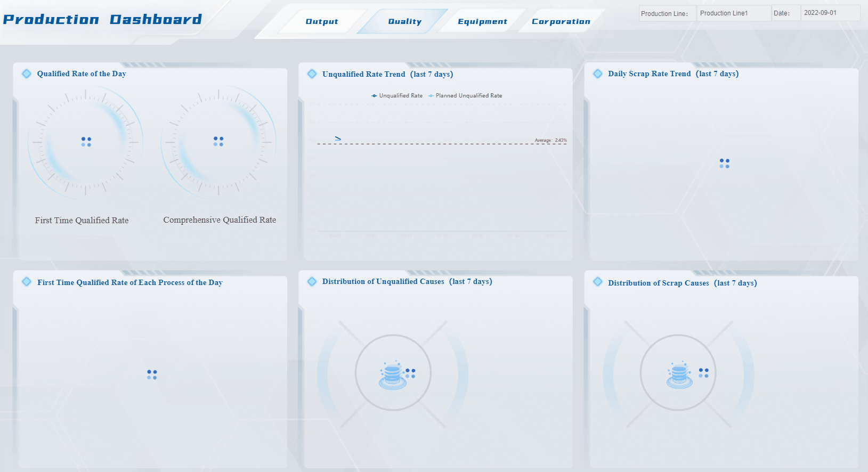The image size is (868, 472).
Task: Toggle the Unqualified Rate legend entry
Action: tap(397, 96)
